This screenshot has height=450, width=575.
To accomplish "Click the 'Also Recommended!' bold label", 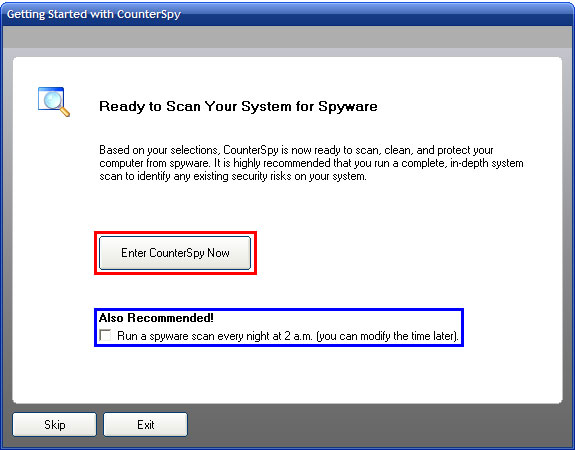I will 156,318.
